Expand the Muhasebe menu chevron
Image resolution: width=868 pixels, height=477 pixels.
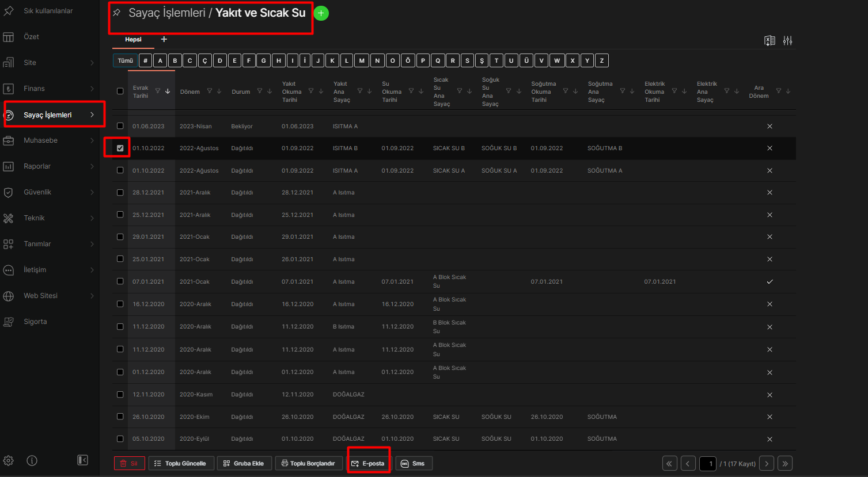tap(92, 140)
